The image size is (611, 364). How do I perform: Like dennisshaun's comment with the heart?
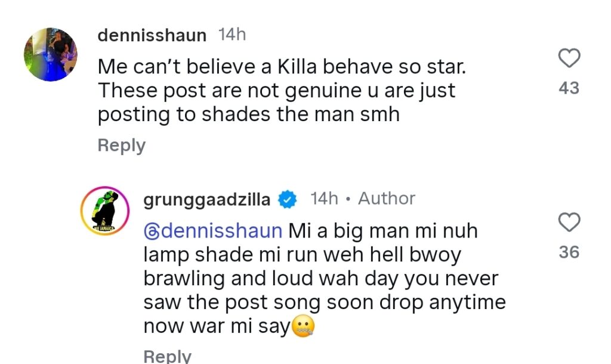click(569, 58)
